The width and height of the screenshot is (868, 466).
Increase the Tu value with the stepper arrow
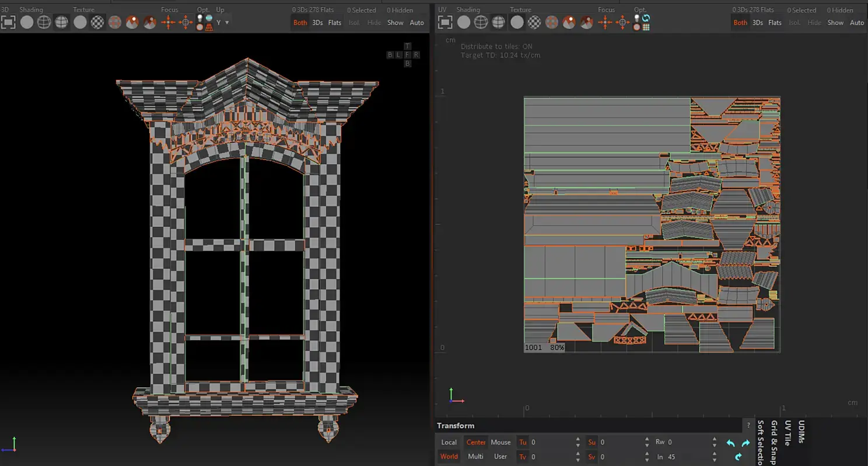pyautogui.click(x=577, y=440)
